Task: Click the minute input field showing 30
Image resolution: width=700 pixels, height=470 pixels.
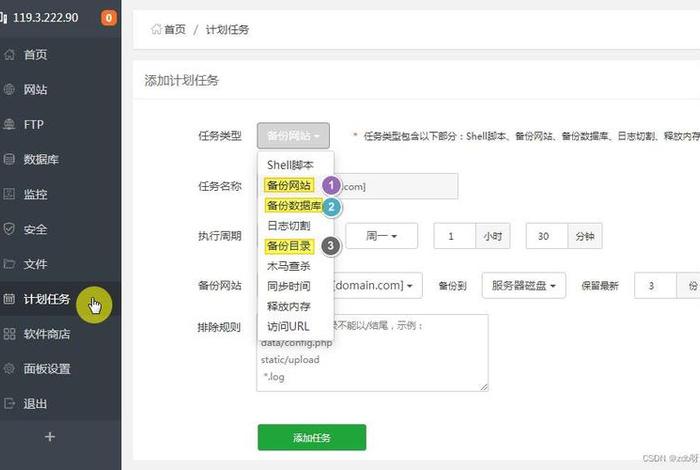Action: pos(547,236)
